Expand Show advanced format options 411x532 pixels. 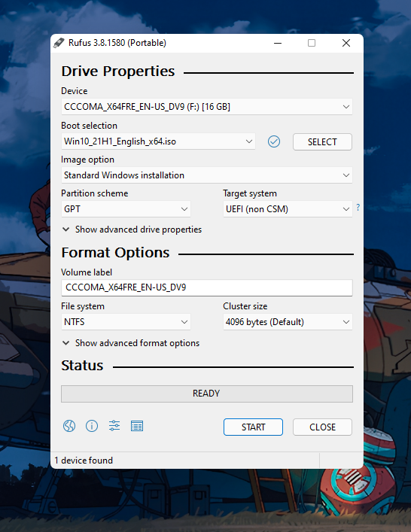pyautogui.click(x=131, y=343)
